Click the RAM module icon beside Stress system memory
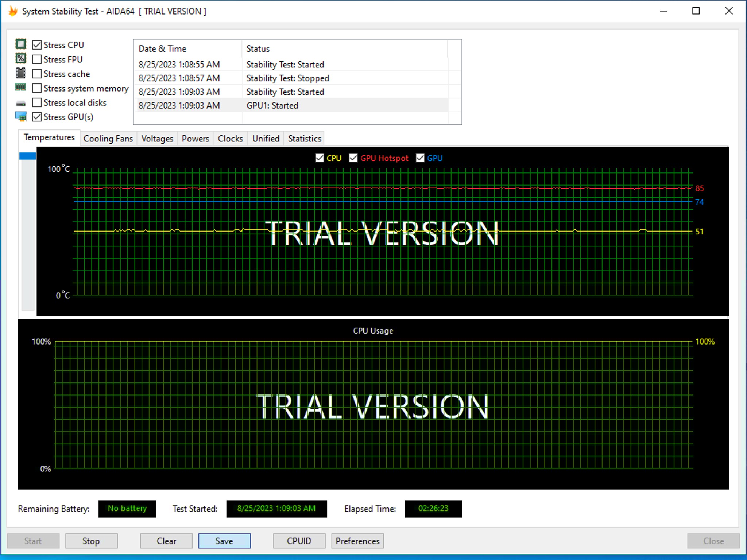The image size is (747, 560). point(21,87)
